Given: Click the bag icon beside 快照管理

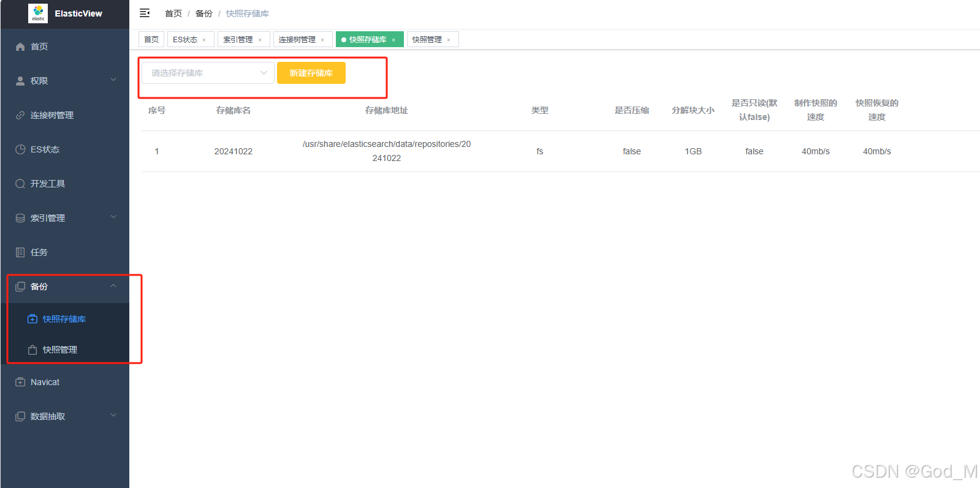Looking at the screenshot, I should (x=32, y=350).
